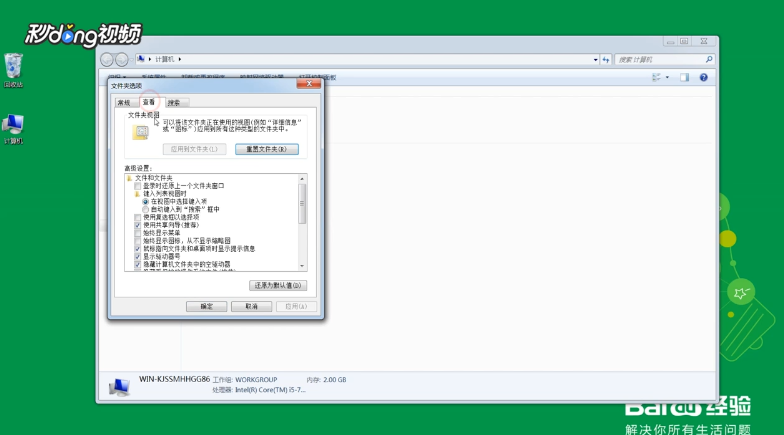Open help with the blue question mark
This screenshot has width=784, height=435.
[704, 78]
